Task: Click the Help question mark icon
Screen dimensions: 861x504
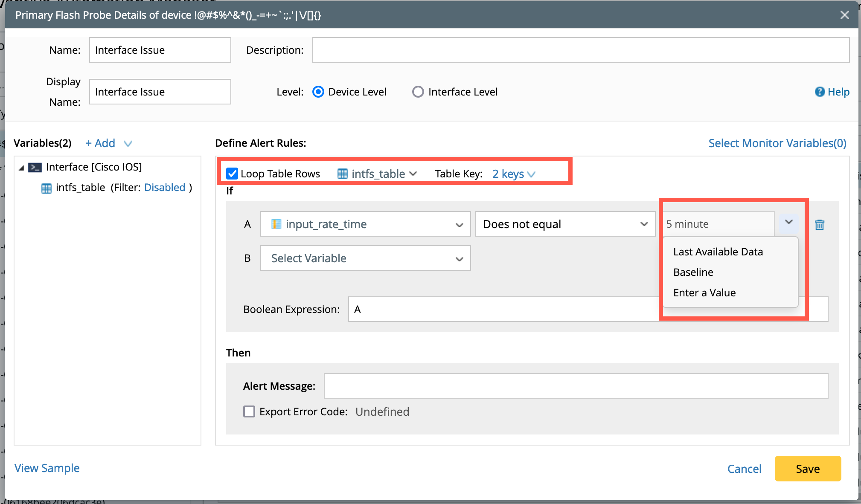Action: click(x=819, y=92)
